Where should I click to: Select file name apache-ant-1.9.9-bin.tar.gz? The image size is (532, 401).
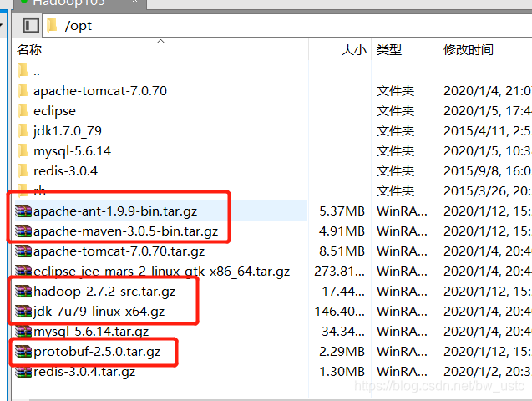click(115, 211)
